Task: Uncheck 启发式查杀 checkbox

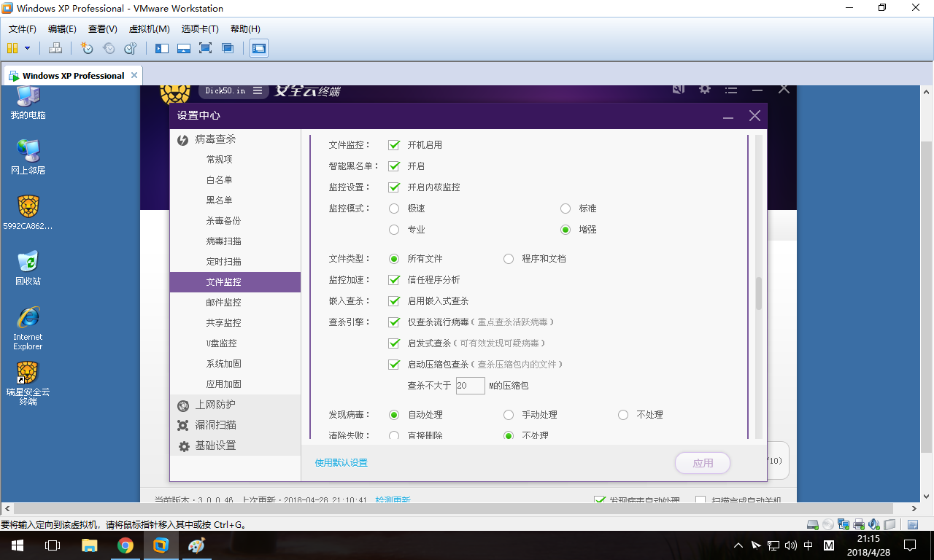Action: click(x=394, y=343)
